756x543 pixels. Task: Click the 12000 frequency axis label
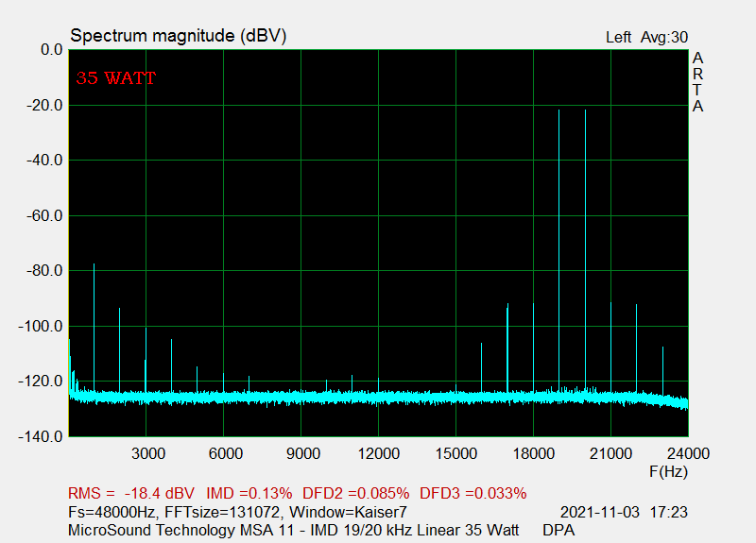click(x=379, y=454)
